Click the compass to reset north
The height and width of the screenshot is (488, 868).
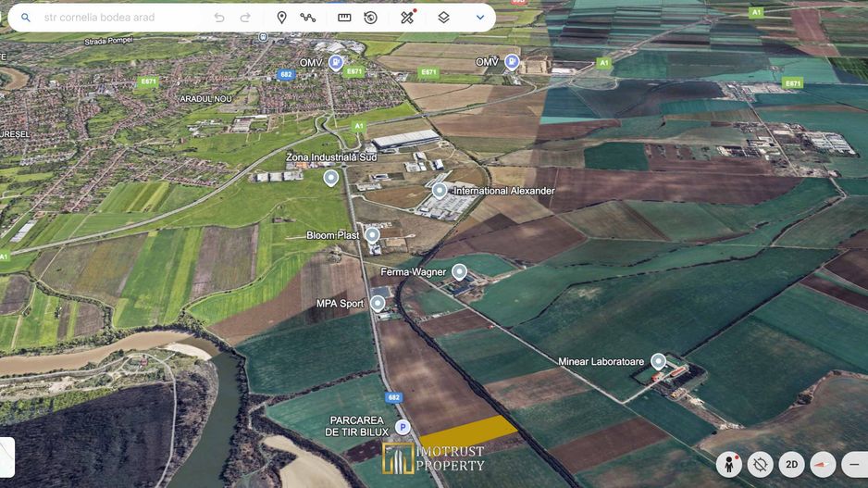pyautogui.click(x=822, y=464)
